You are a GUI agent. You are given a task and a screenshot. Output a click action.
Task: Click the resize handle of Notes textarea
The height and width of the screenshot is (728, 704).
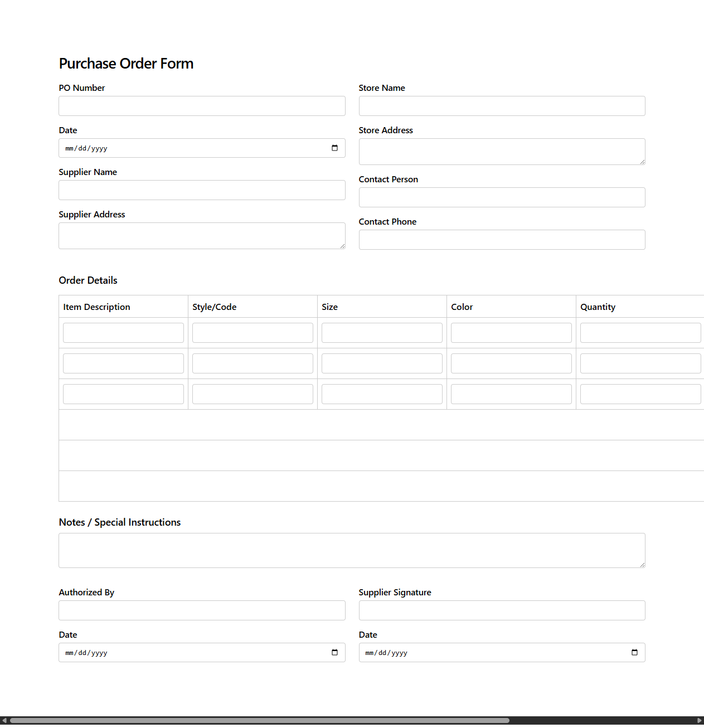[x=642, y=565]
